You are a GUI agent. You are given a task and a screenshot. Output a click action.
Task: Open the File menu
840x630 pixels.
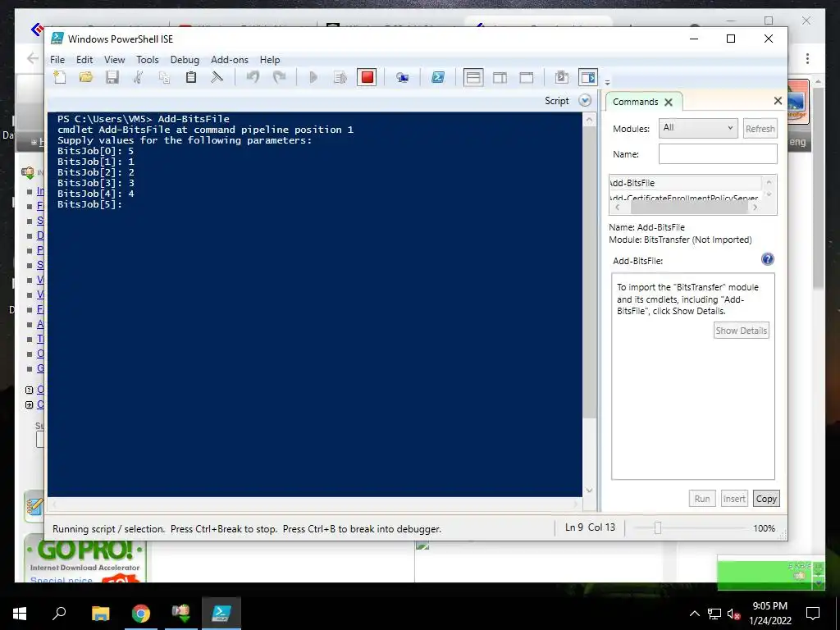(x=57, y=60)
